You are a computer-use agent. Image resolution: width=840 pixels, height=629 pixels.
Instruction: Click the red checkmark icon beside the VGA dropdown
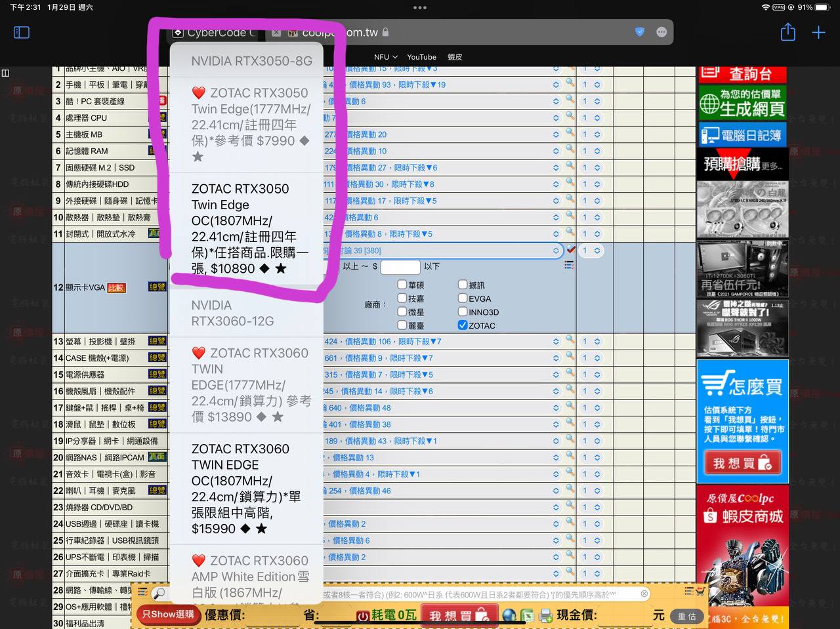point(571,250)
